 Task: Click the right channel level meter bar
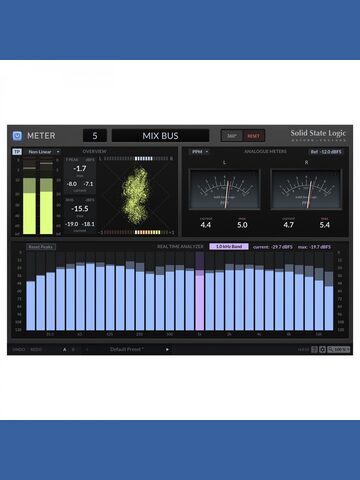[x=46, y=197]
